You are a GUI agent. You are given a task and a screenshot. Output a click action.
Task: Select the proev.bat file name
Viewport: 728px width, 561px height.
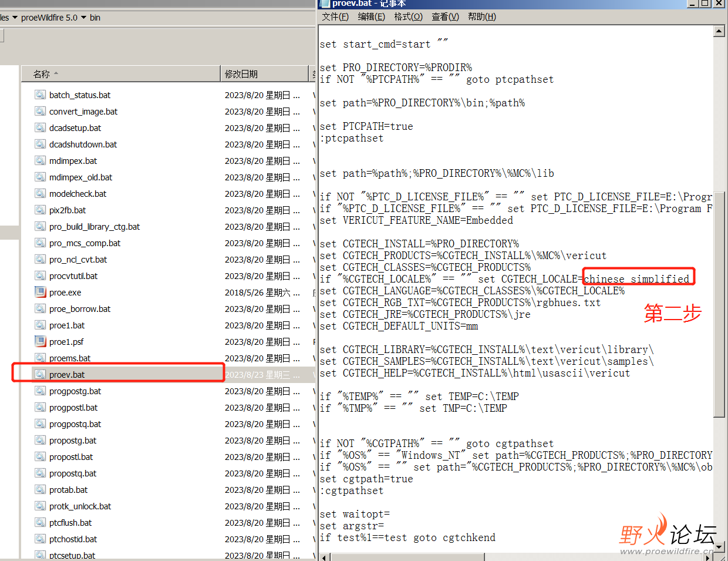[67, 375]
